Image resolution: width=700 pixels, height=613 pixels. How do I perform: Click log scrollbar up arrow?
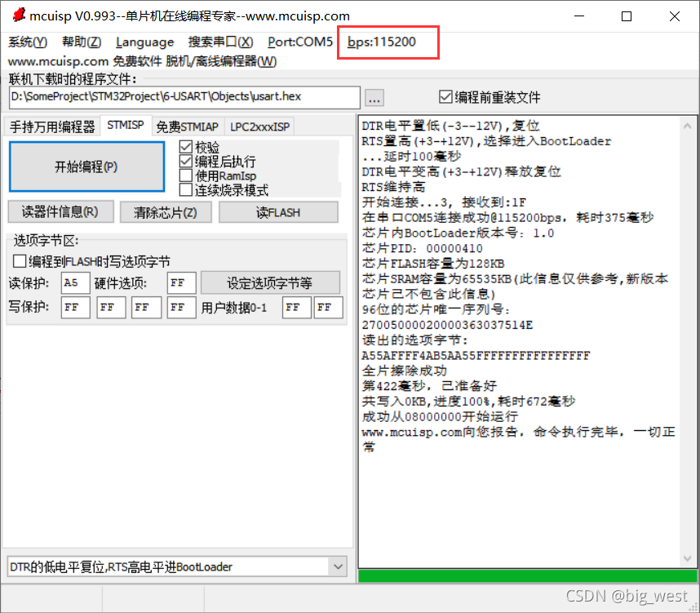pos(687,127)
